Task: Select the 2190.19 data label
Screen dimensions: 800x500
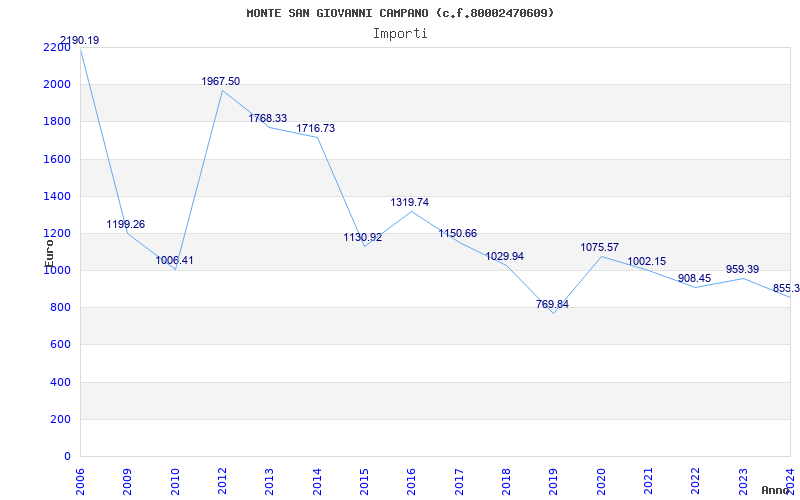Action: coord(80,40)
